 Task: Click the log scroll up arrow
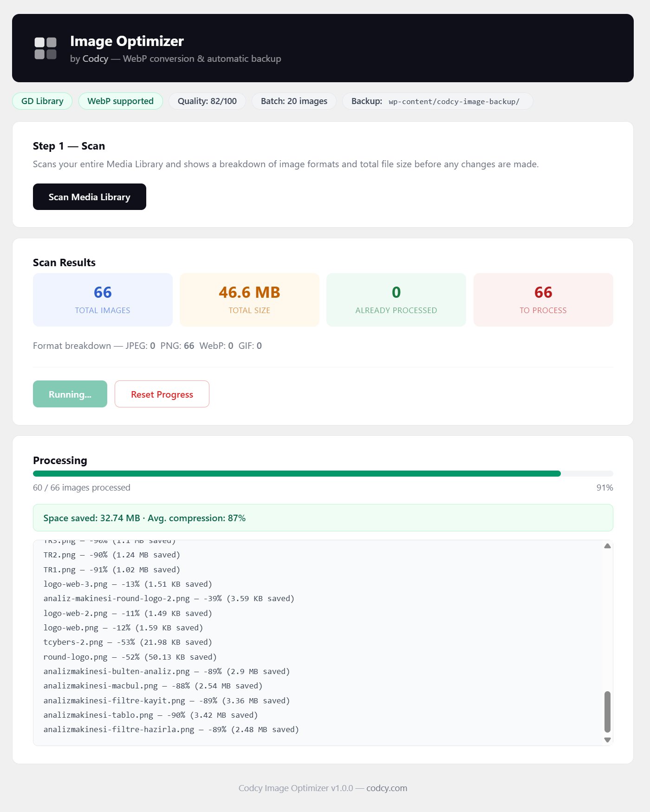pyautogui.click(x=607, y=546)
